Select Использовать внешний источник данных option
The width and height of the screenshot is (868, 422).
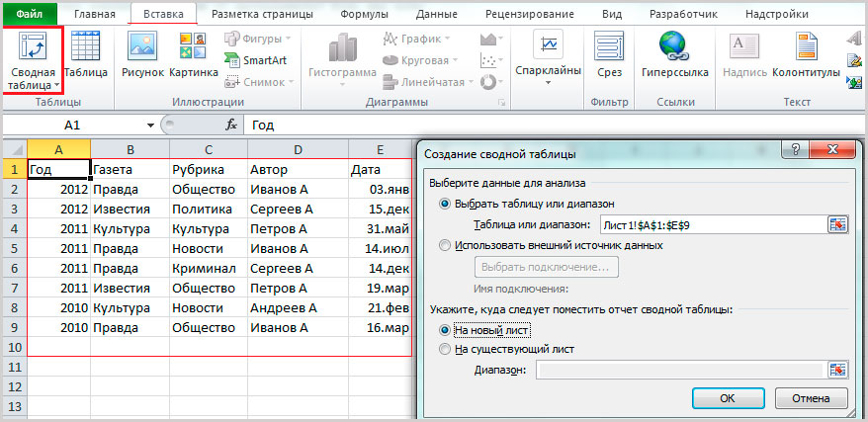pyautogui.click(x=445, y=245)
